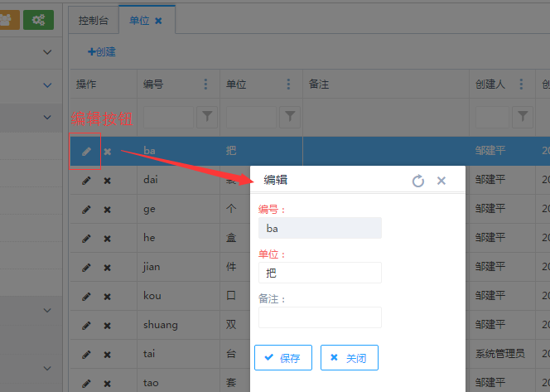
Task: Click the edit pencil for row ba
Action: coord(86,151)
